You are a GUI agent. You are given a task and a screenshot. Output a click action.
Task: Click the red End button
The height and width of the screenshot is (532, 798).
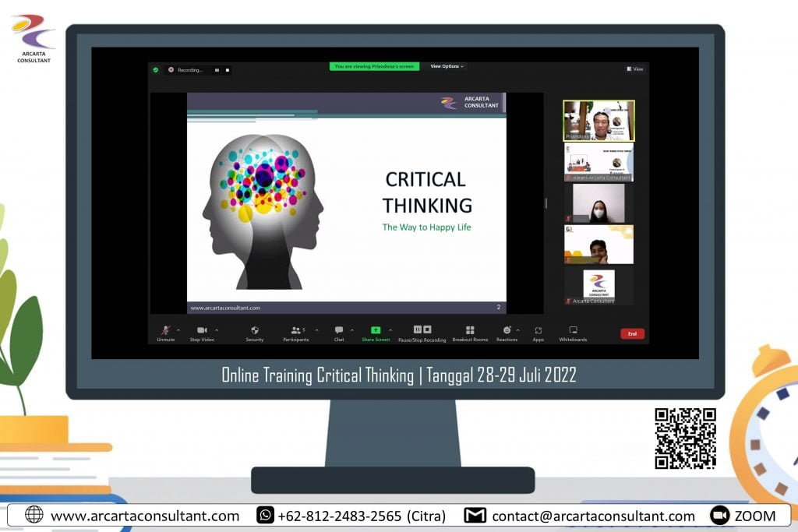(x=632, y=333)
